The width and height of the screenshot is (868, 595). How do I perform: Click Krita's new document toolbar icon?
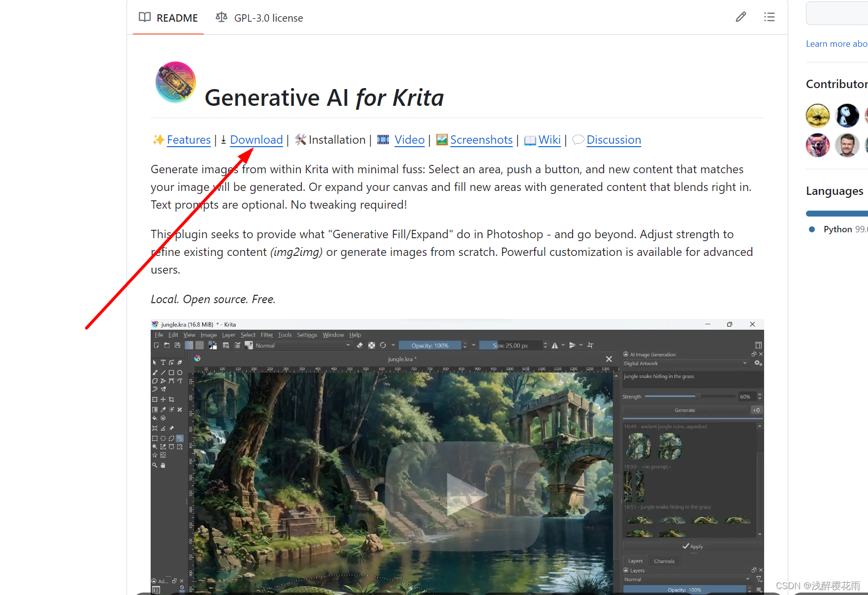tap(156, 345)
